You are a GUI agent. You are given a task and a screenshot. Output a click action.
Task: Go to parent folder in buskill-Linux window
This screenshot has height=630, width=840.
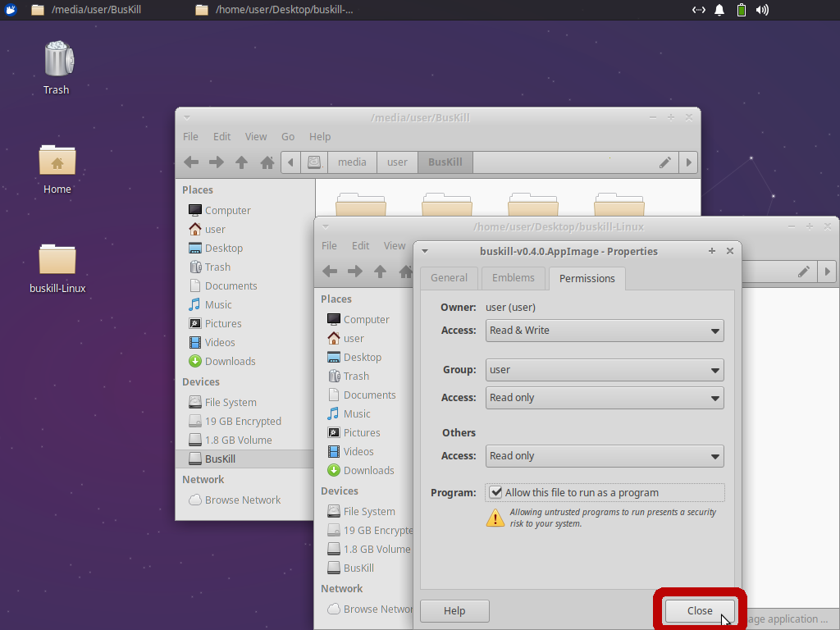381,271
